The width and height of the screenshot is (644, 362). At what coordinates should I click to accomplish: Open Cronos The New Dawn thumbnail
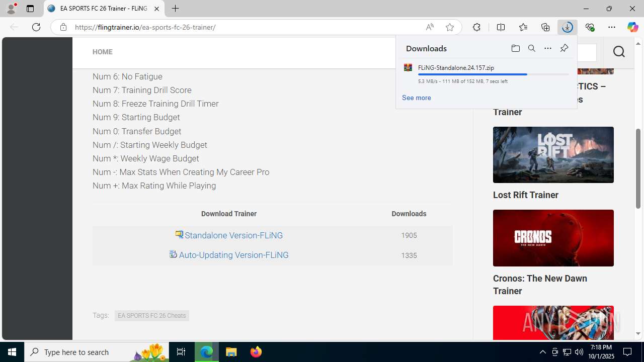click(553, 238)
